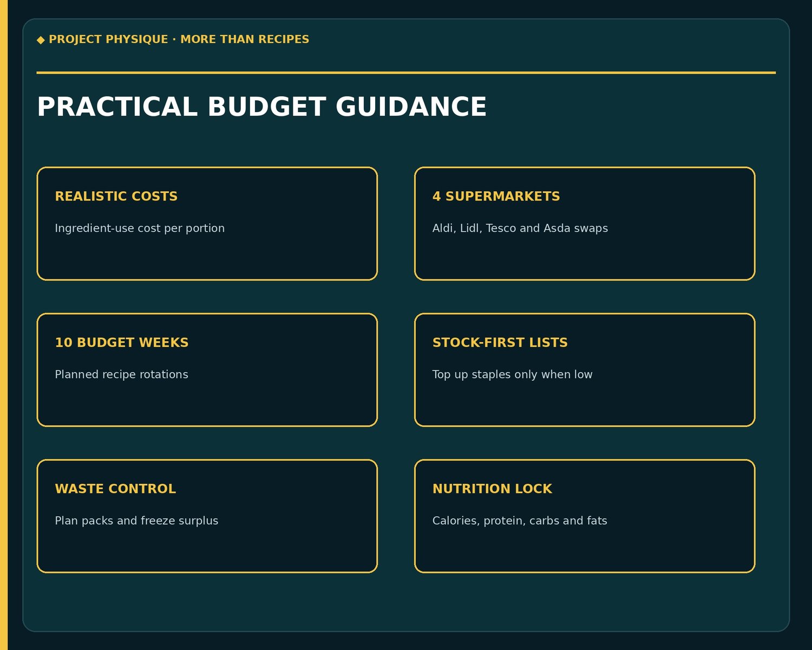
Task: Click the Calories, protein, carbs and fats text
Action: [520, 521]
